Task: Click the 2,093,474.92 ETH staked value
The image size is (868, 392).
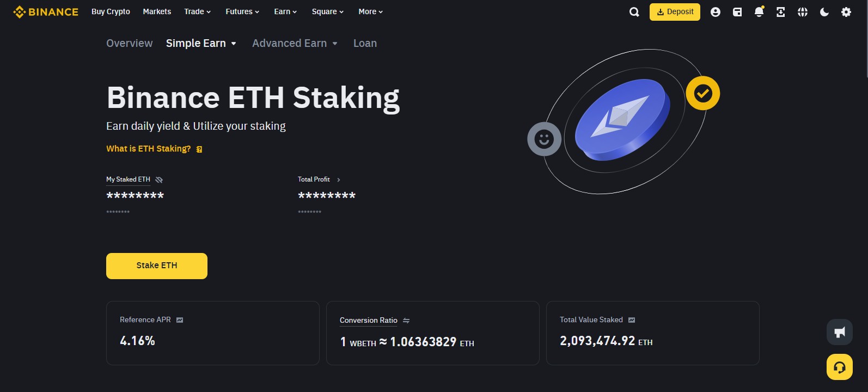Action: 606,341
